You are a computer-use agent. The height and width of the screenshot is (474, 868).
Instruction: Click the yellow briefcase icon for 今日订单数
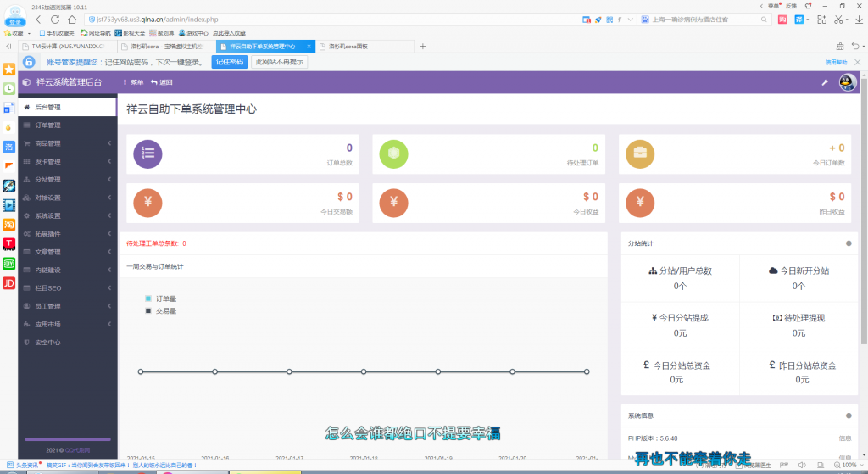[x=639, y=153]
